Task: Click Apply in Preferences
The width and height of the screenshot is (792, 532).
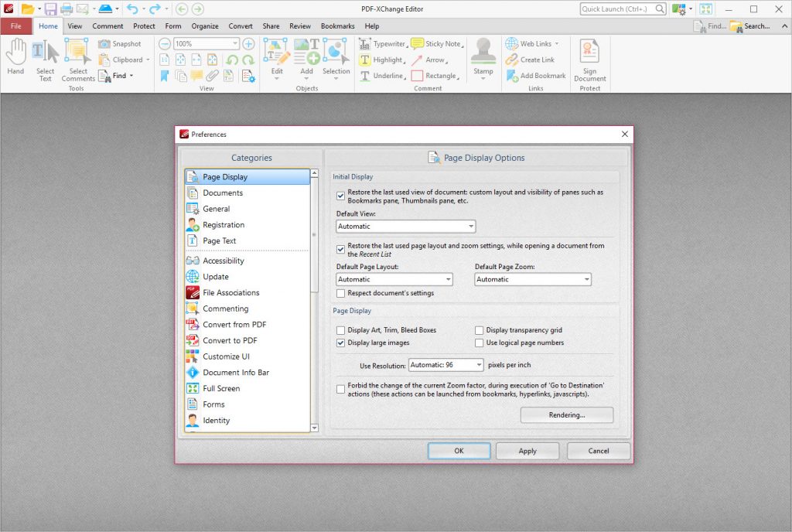Action: [527, 452]
